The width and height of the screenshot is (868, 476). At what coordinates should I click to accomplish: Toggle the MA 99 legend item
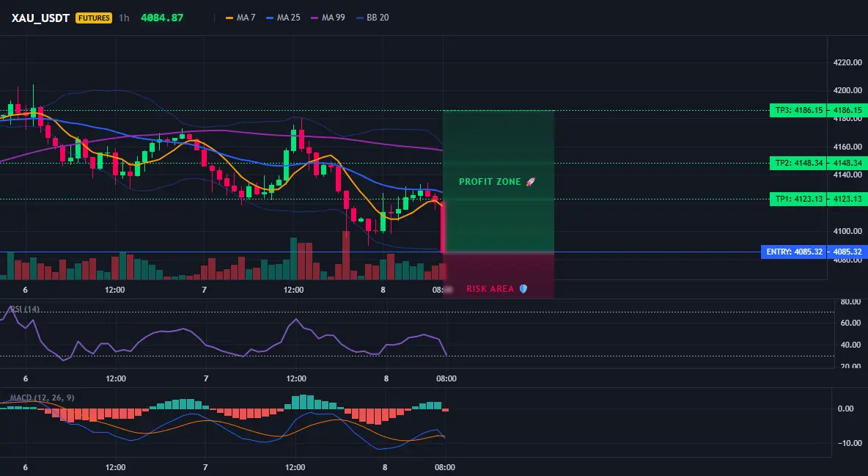328,18
